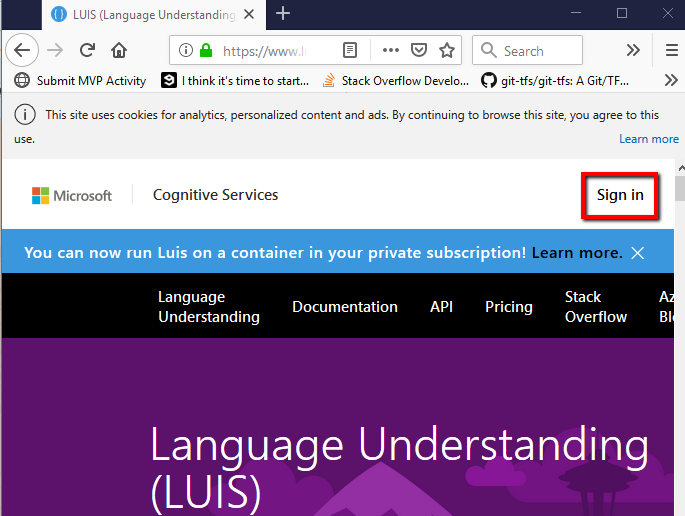Click the magnifier icon in search box
Viewport: 685px width, 516px height.
click(x=488, y=50)
